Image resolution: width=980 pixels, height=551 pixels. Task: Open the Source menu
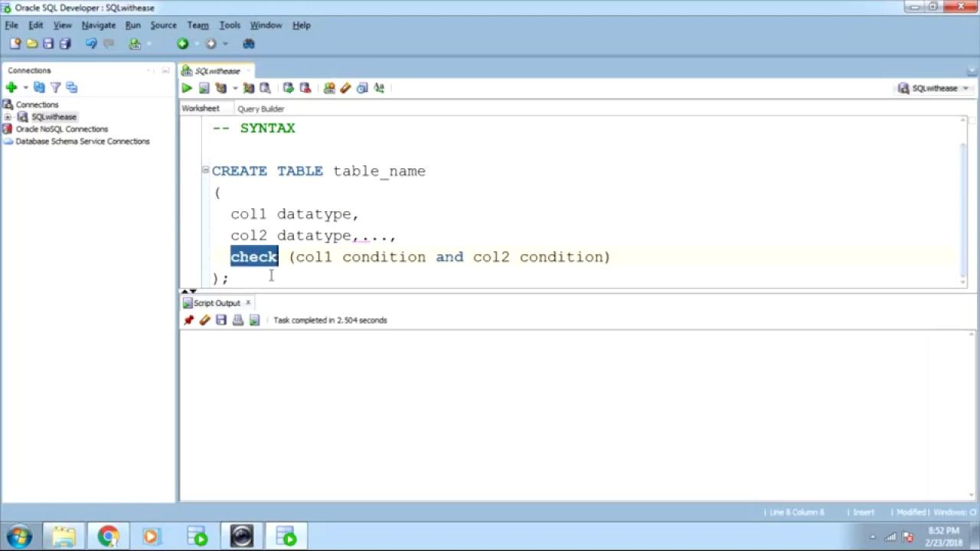(x=163, y=25)
